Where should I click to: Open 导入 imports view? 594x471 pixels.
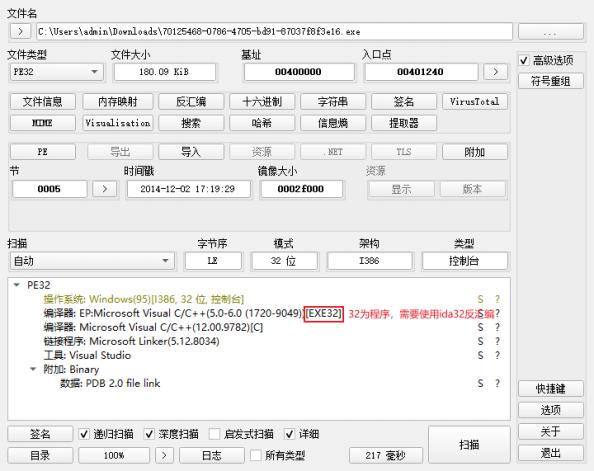[191, 152]
